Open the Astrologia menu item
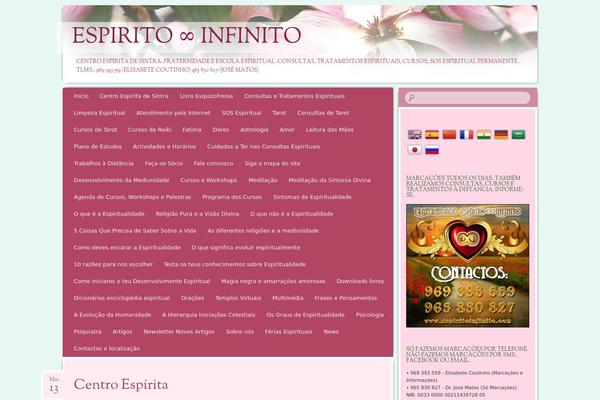This screenshot has width=600, height=400. click(254, 130)
